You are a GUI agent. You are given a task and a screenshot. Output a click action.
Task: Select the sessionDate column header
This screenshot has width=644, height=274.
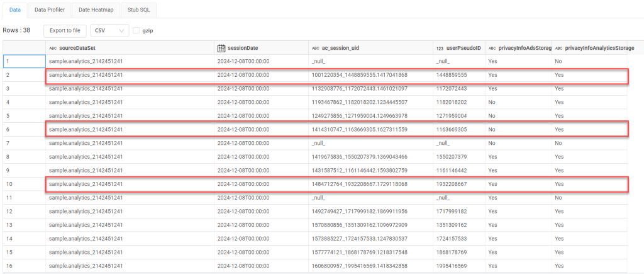pyautogui.click(x=261, y=48)
